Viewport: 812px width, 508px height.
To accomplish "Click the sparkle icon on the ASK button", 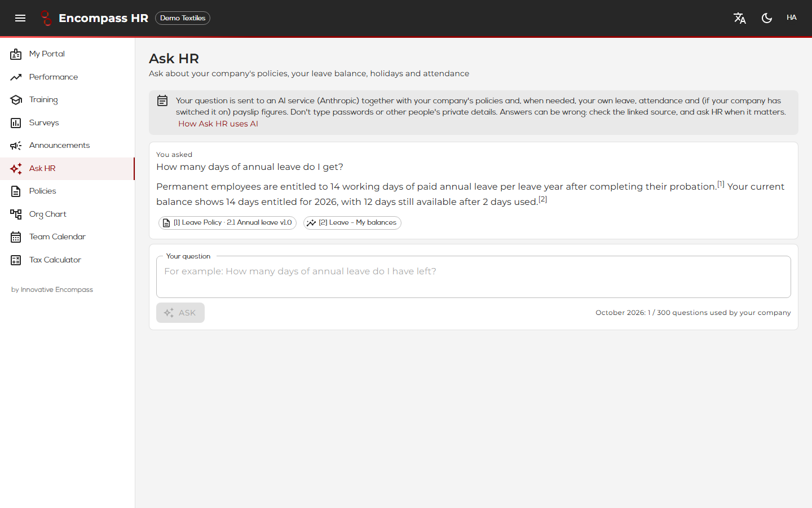I will click(x=169, y=313).
